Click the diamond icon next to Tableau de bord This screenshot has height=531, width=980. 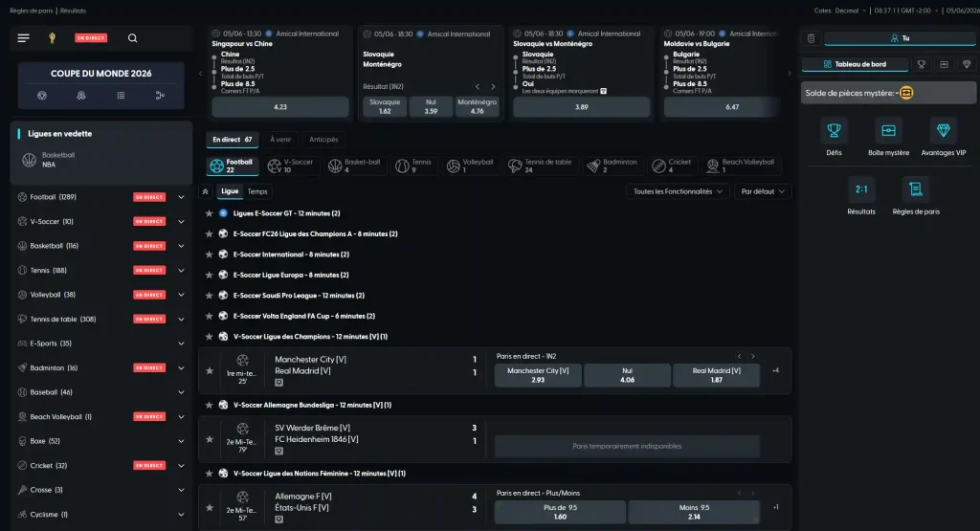click(967, 64)
